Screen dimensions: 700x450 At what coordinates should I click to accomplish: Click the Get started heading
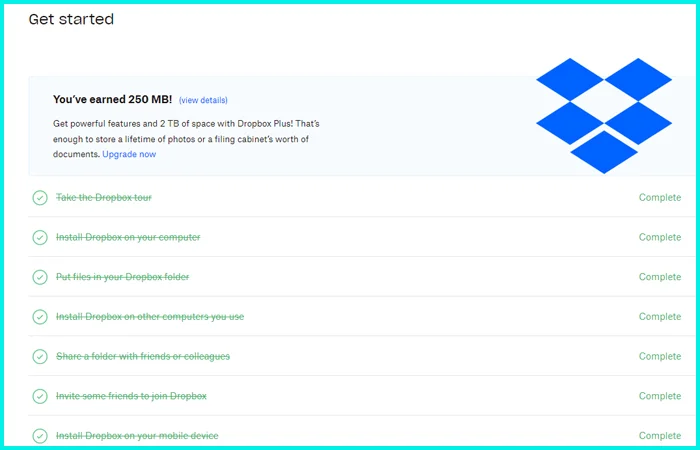(x=71, y=19)
